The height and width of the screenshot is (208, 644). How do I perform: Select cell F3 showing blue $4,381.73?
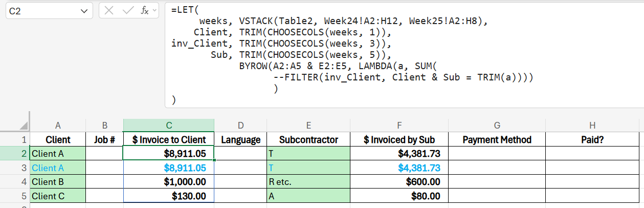coord(399,168)
